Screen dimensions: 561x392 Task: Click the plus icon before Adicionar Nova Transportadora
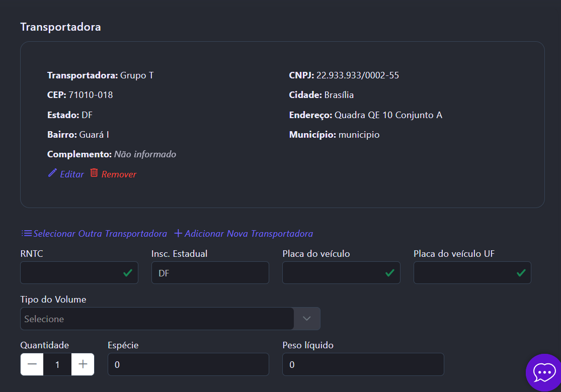(178, 233)
